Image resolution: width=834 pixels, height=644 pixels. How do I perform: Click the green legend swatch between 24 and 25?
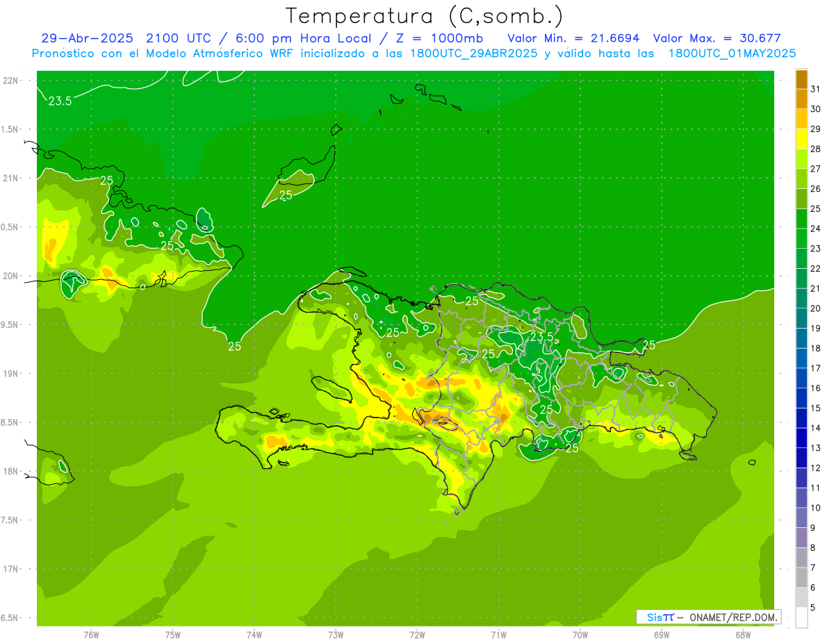[801, 219]
